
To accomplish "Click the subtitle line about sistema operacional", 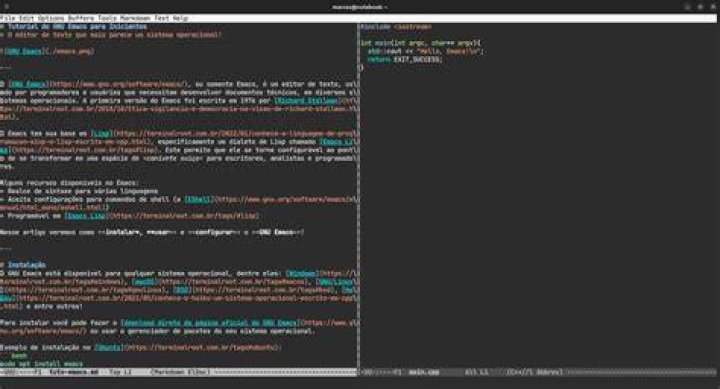I will pos(111,35).
